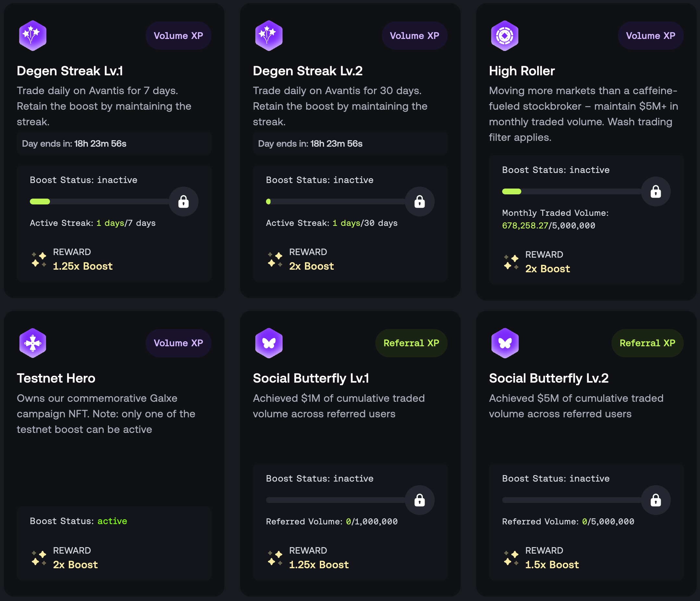
Task: Toggle the lock on High Roller's progress bar
Action: tap(656, 191)
